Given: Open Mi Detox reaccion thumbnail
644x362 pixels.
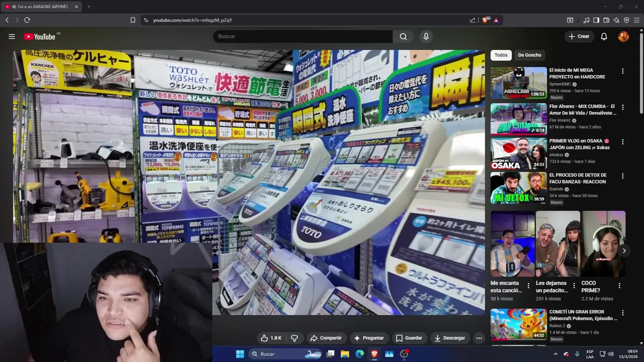Looking at the screenshot, I should click(518, 188).
